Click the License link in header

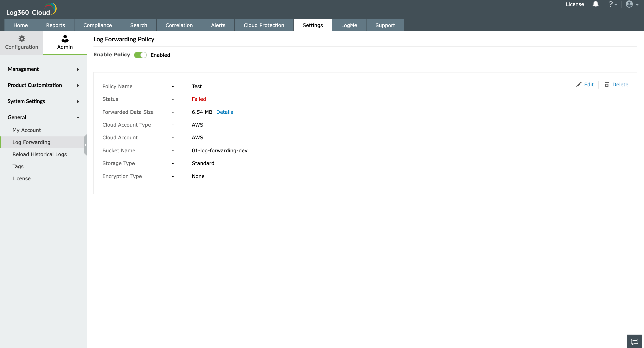click(575, 4)
